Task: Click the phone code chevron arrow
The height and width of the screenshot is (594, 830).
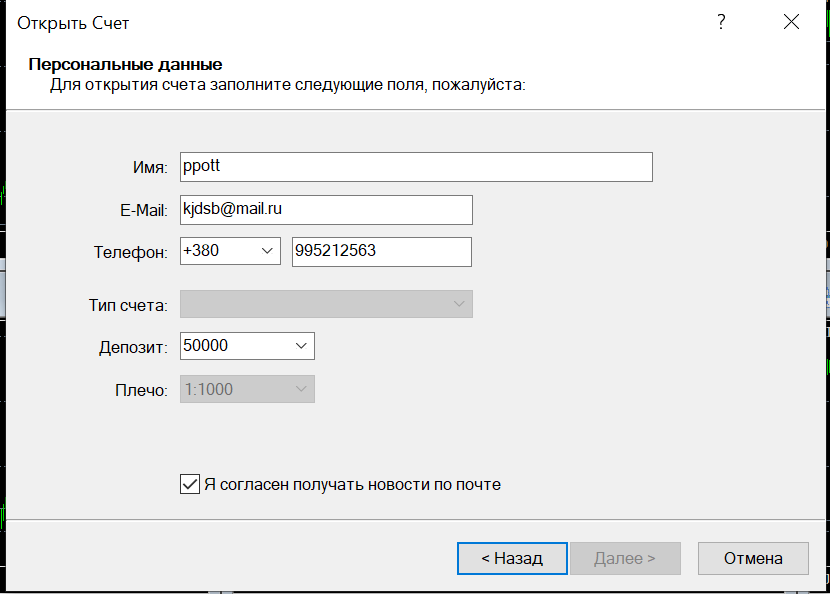Action: [267, 251]
